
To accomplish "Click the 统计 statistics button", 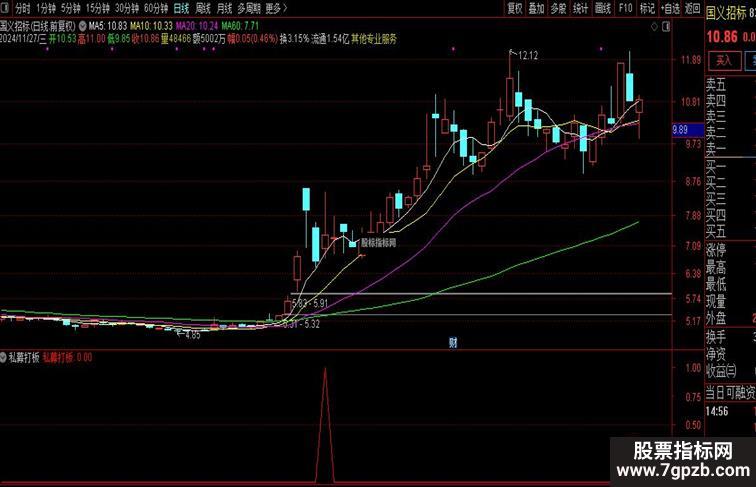I will point(580,8).
